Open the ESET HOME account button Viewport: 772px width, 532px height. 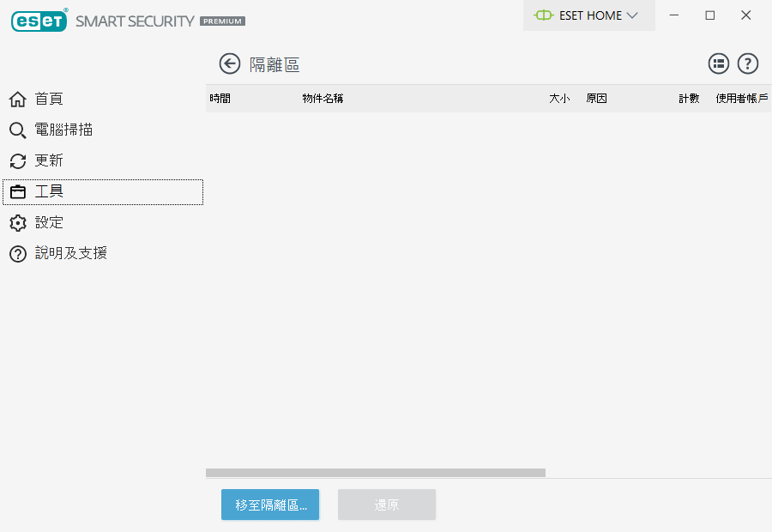pos(588,15)
